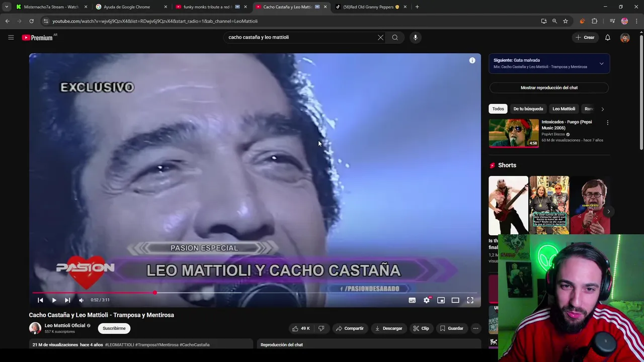Reload the current page
This screenshot has height=362, width=644.
coord(31,21)
